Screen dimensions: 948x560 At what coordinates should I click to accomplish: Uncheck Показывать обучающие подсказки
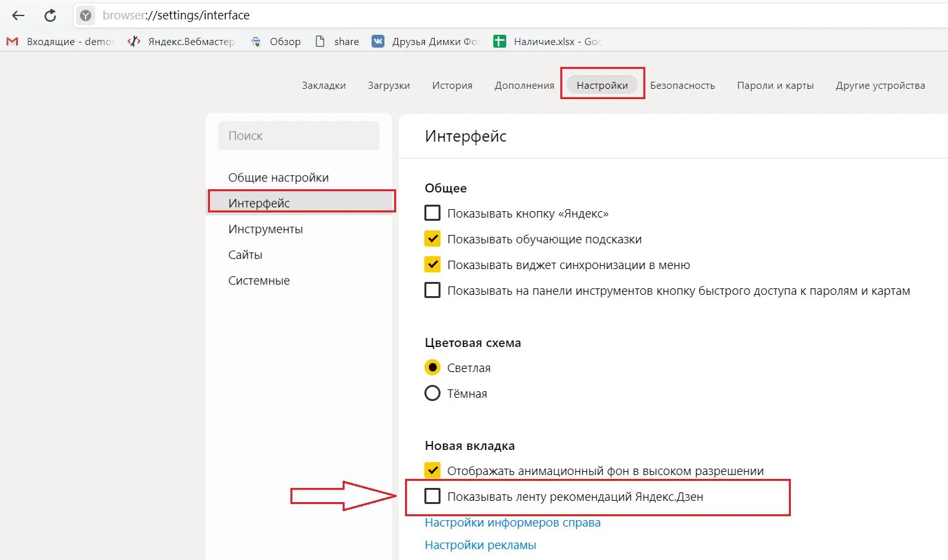(433, 239)
